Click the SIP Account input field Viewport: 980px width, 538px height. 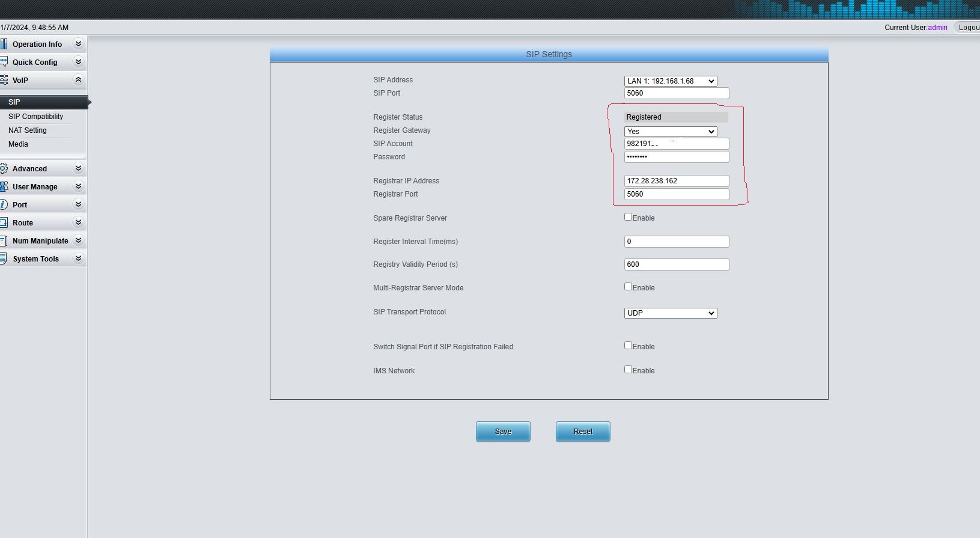coord(677,144)
